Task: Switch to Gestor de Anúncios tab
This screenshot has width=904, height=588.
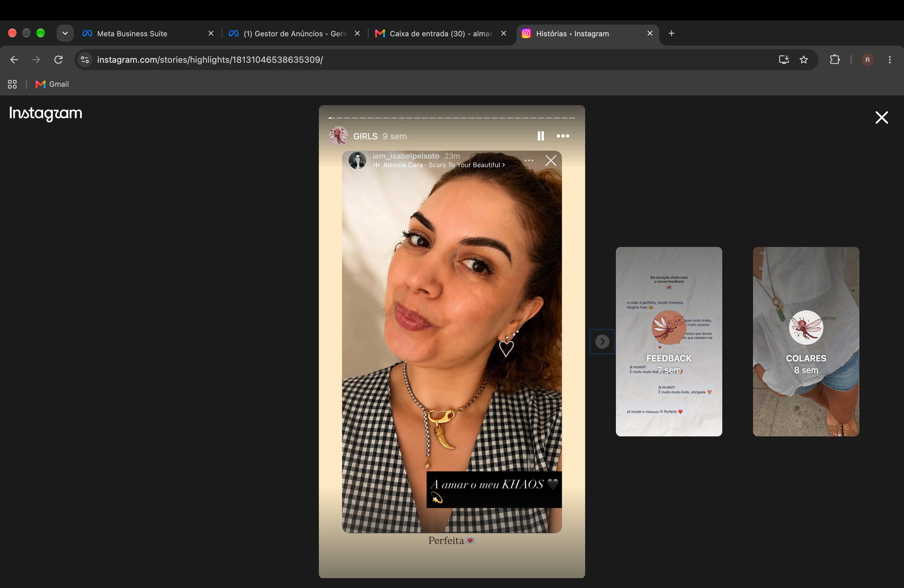Action: coord(294,34)
